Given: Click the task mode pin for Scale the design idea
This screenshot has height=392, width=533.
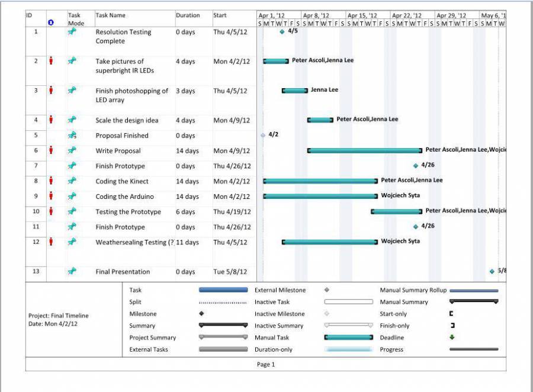Looking at the screenshot, I should pos(72,120).
